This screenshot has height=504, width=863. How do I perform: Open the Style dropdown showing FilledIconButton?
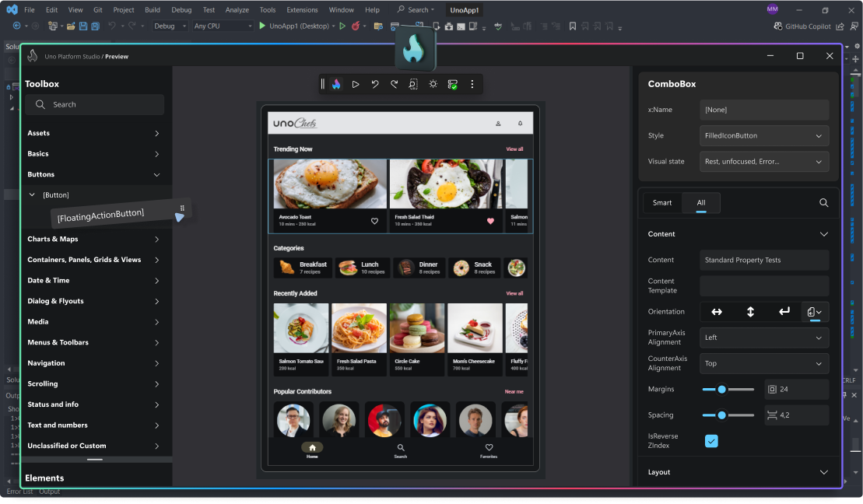point(763,135)
